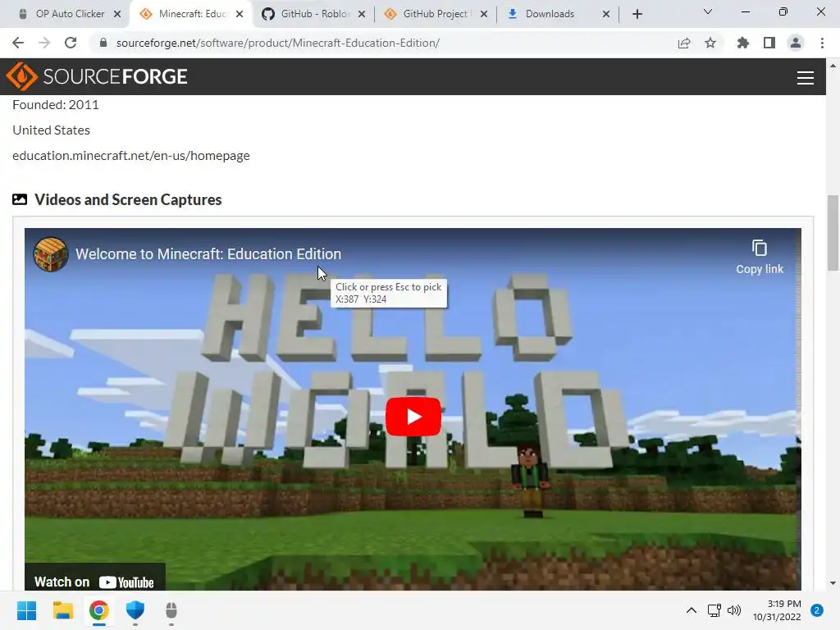This screenshot has height=630, width=840.
Task: Click the Founded: 2011 text
Action: coord(56,104)
